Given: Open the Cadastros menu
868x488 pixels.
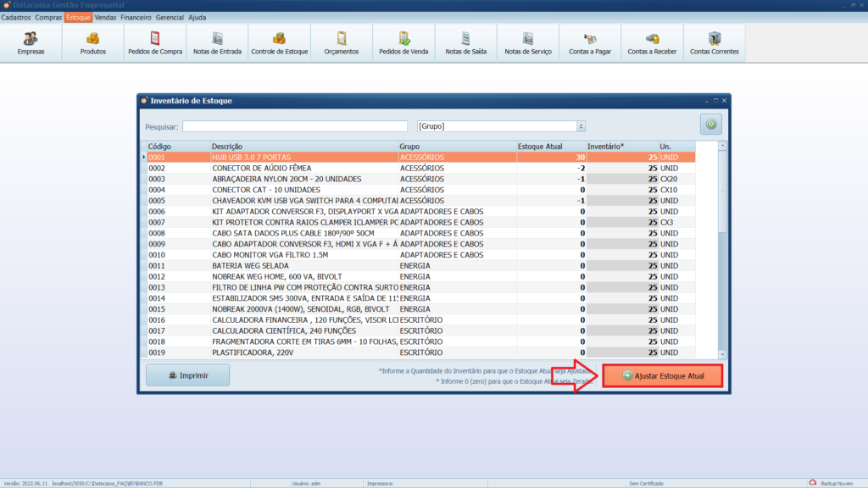Looking at the screenshot, I should coord(15,17).
